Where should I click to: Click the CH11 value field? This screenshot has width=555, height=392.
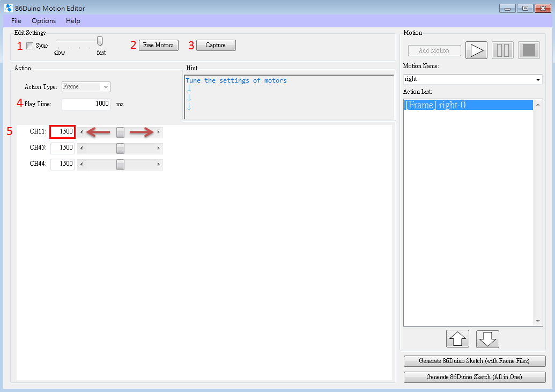coord(62,132)
